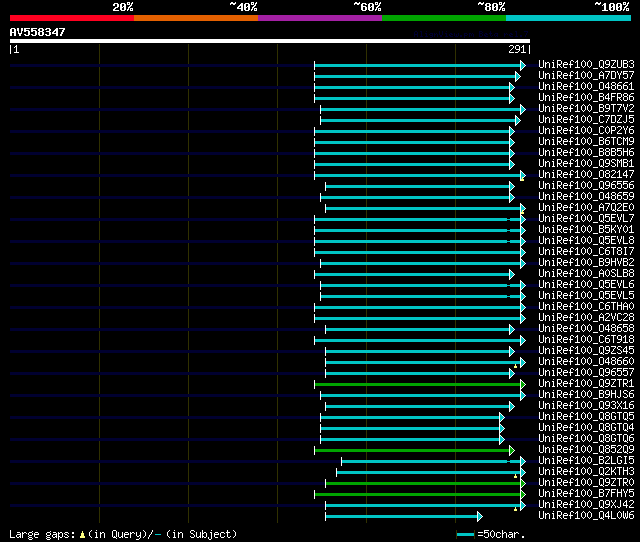
Task: Select the UniRef100_Q9ZUB3 label
Action: [x=586, y=64]
